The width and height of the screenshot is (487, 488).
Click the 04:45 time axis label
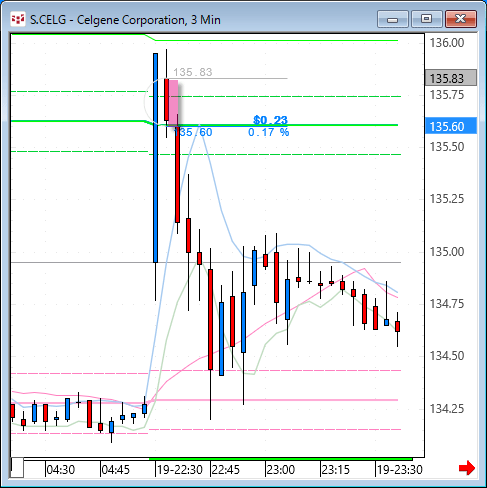point(116,470)
